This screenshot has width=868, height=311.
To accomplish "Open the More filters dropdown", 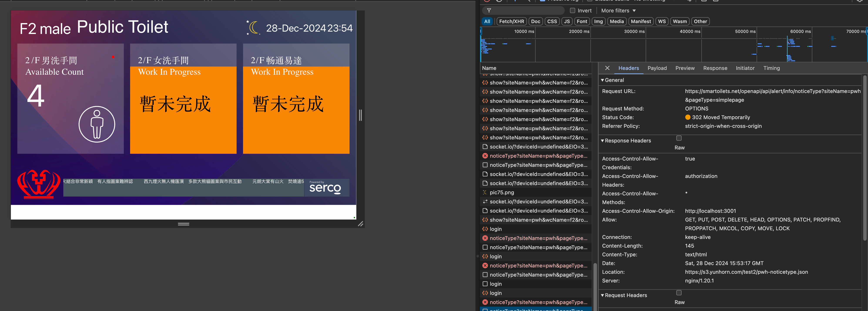I will (x=619, y=11).
